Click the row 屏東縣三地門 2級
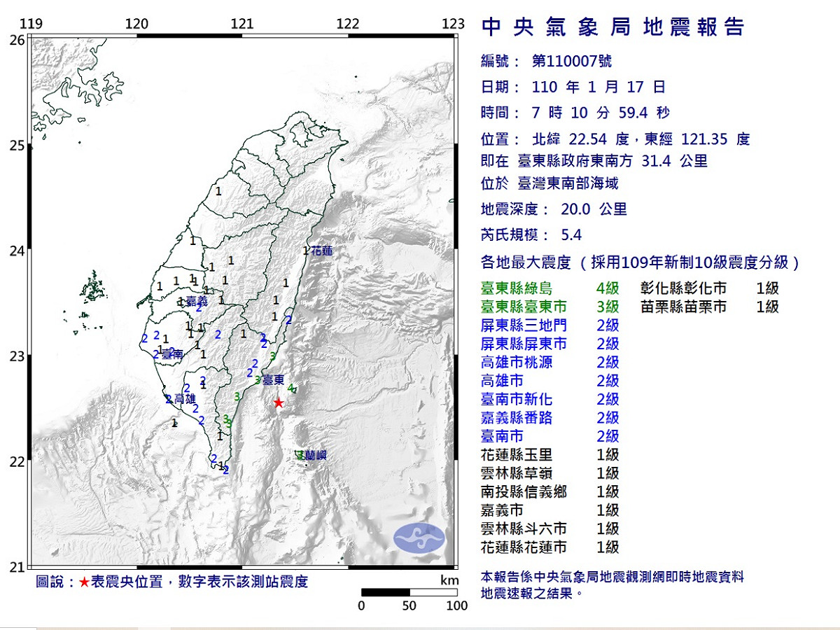The width and height of the screenshot is (840, 630). pos(550,325)
